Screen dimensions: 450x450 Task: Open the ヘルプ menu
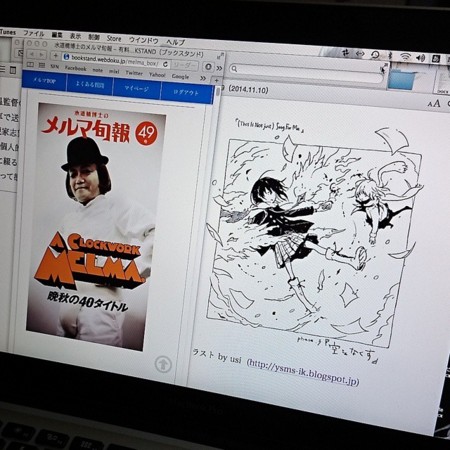[x=175, y=42]
